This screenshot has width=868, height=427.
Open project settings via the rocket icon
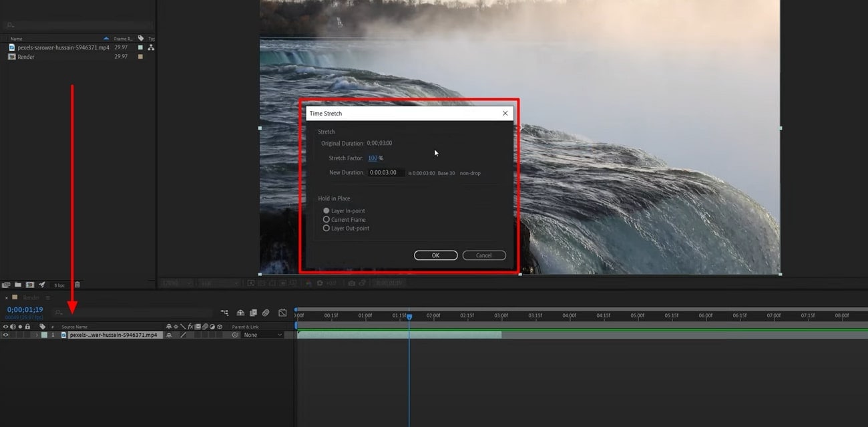[42, 285]
